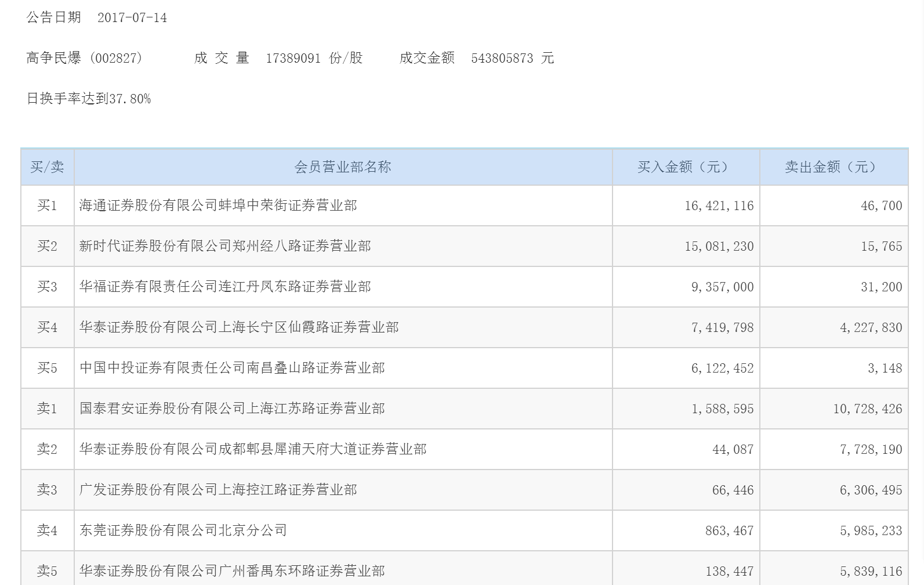Click 国泰君安证券上海江苏路证券营业部 name
The width and height of the screenshot is (924, 585).
pos(232,409)
